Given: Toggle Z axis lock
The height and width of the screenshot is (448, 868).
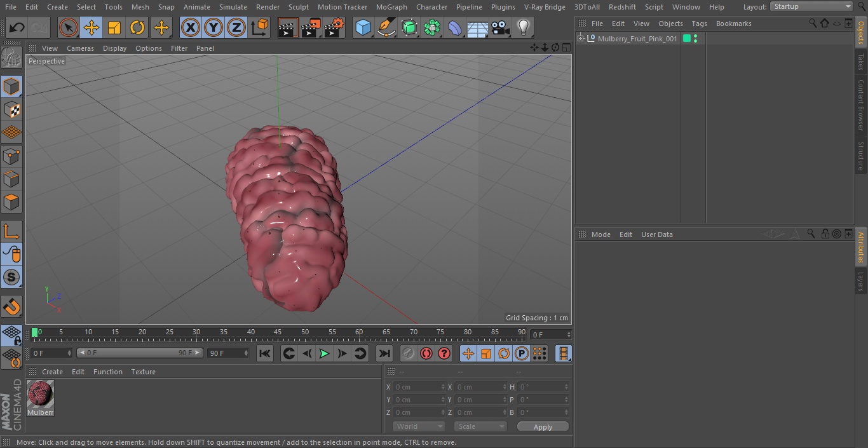Looking at the screenshot, I should (x=236, y=27).
